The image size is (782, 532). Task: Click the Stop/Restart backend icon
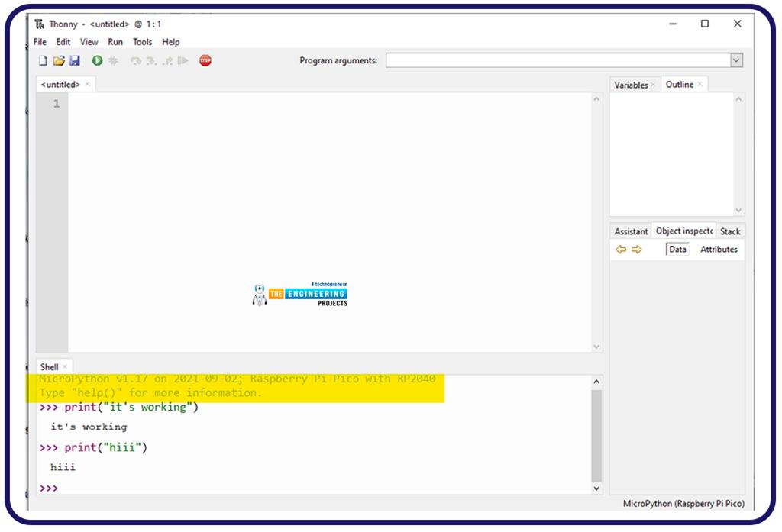(x=205, y=60)
